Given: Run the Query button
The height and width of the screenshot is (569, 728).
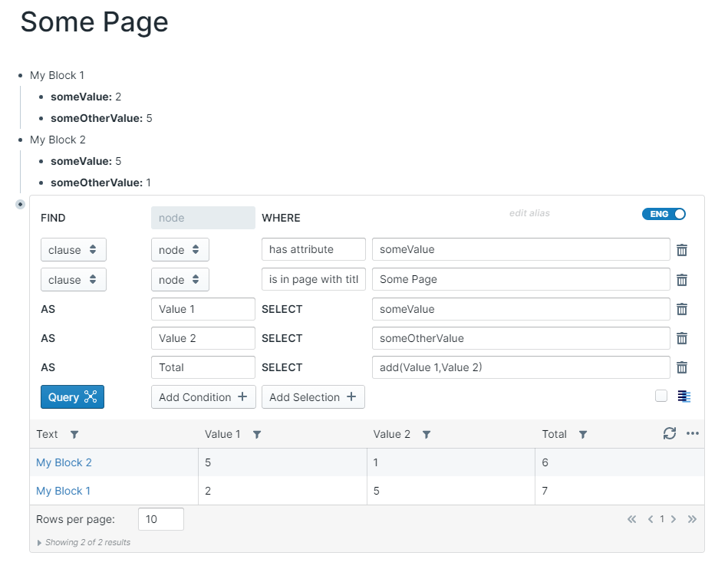Looking at the screenshot, I should (x=72, y=397).
